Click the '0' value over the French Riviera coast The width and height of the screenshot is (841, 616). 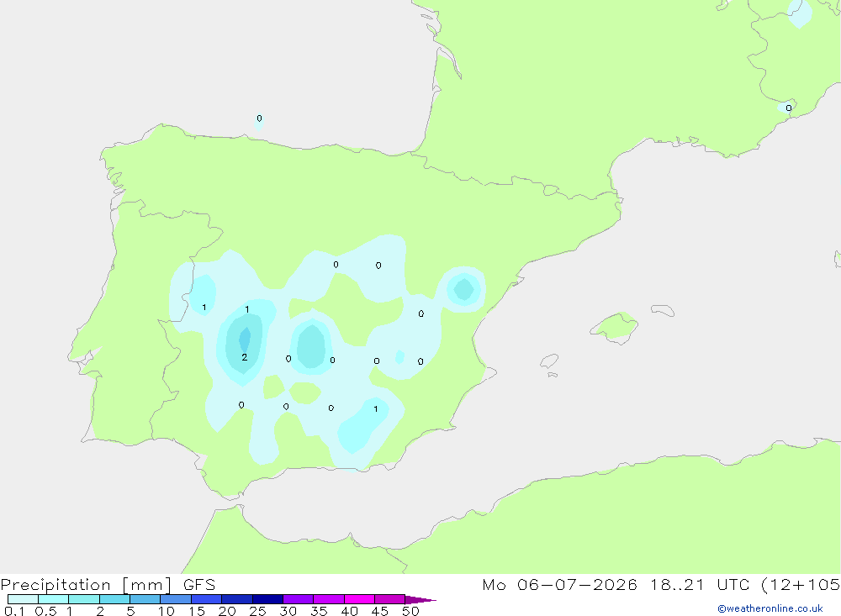pyautogui.click(x=789, y=108)
